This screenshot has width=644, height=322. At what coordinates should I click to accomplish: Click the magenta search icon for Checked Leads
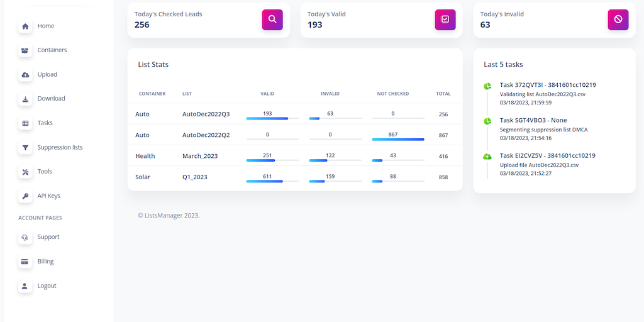(272, 19)
